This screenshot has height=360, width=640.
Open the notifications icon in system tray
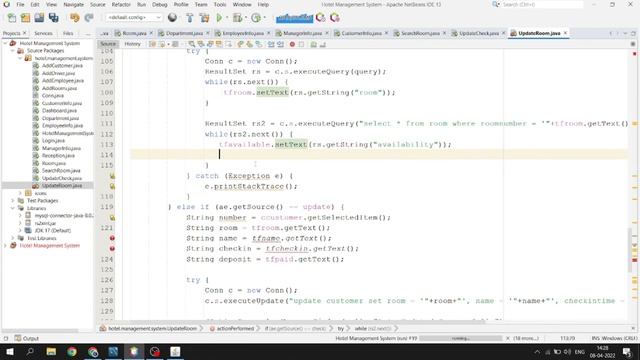tap(627, 351)
